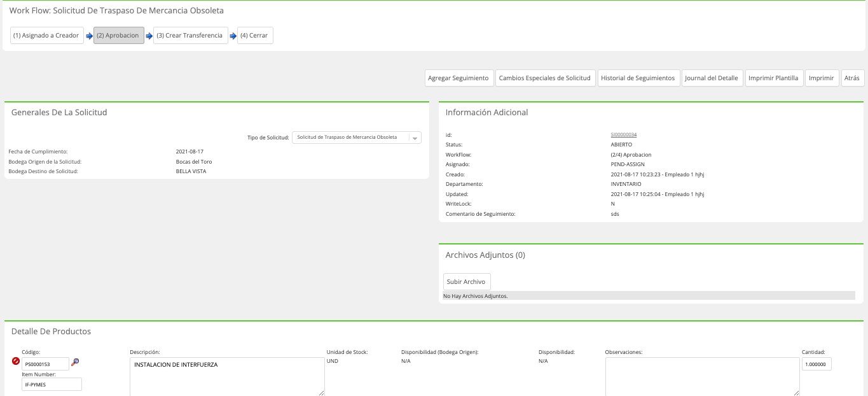This screenshot has width=868, height=396.
Task: Click the Imprimir button
Action: point(822,78)
